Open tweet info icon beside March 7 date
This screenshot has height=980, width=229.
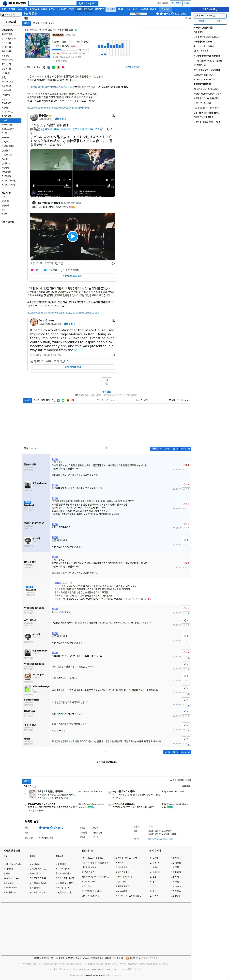pos(113,263)
